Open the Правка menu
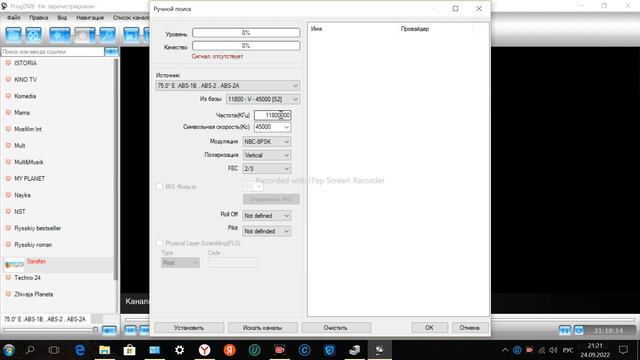This screenshot has height=360, width=640. click(38, 18)
